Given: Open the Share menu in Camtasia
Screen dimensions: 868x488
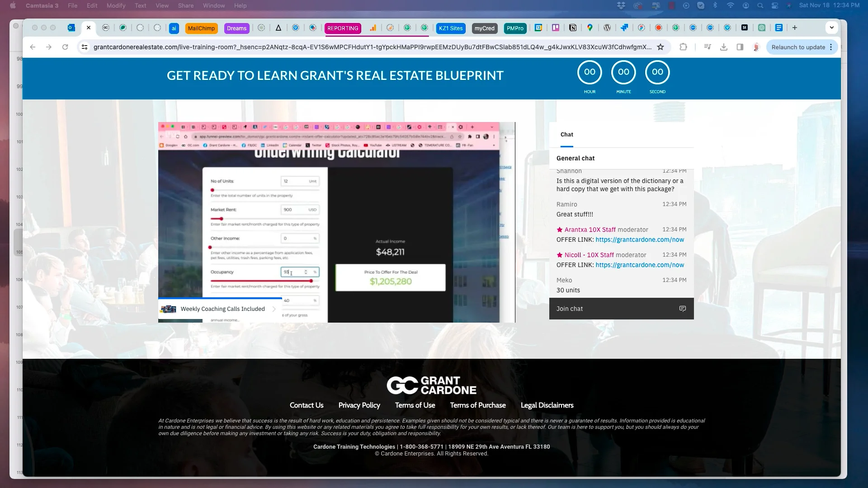Looking at the screenshot, I should click(185, 5).
